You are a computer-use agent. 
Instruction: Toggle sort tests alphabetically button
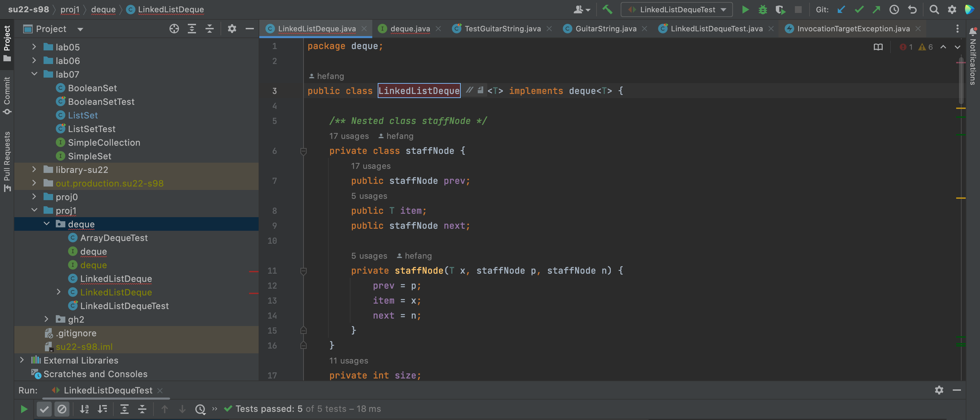(x=84, y=409)
